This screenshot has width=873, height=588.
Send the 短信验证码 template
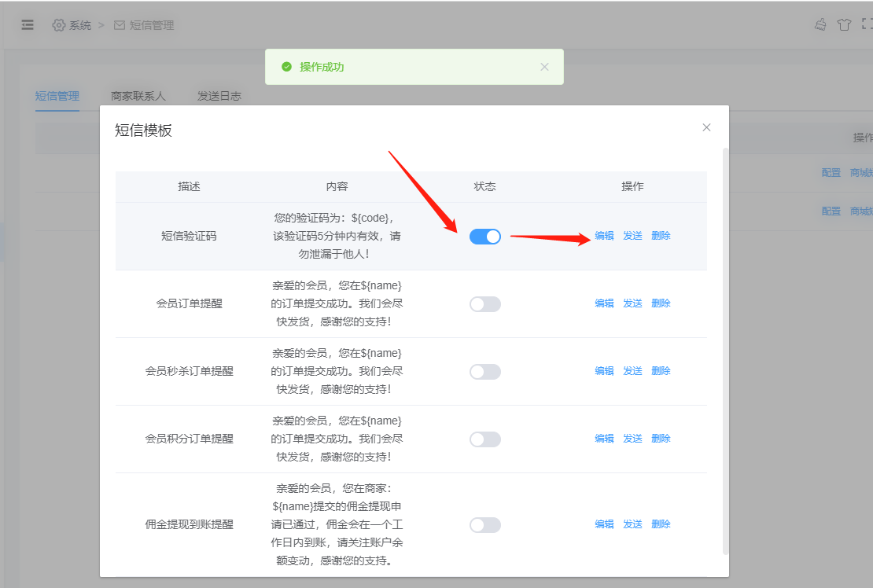[x=632, y=236]
